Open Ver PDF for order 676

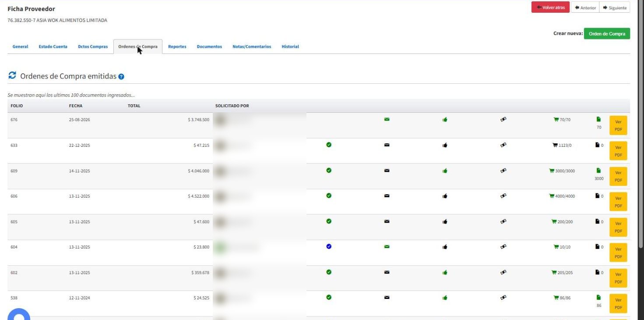(x=618, y=125)
